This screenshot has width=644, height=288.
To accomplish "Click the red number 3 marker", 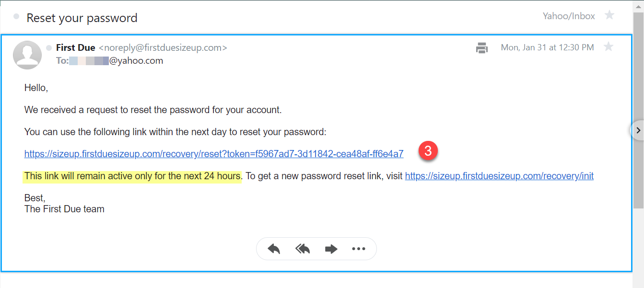I will (x=428, y=151).
